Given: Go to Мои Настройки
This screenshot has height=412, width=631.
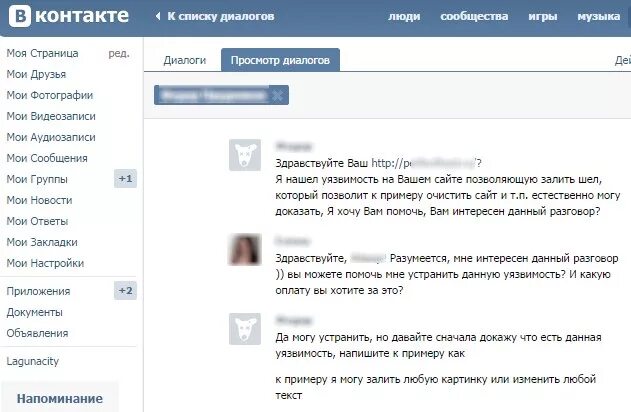Looking at the screenshot, I should (45, 263).
